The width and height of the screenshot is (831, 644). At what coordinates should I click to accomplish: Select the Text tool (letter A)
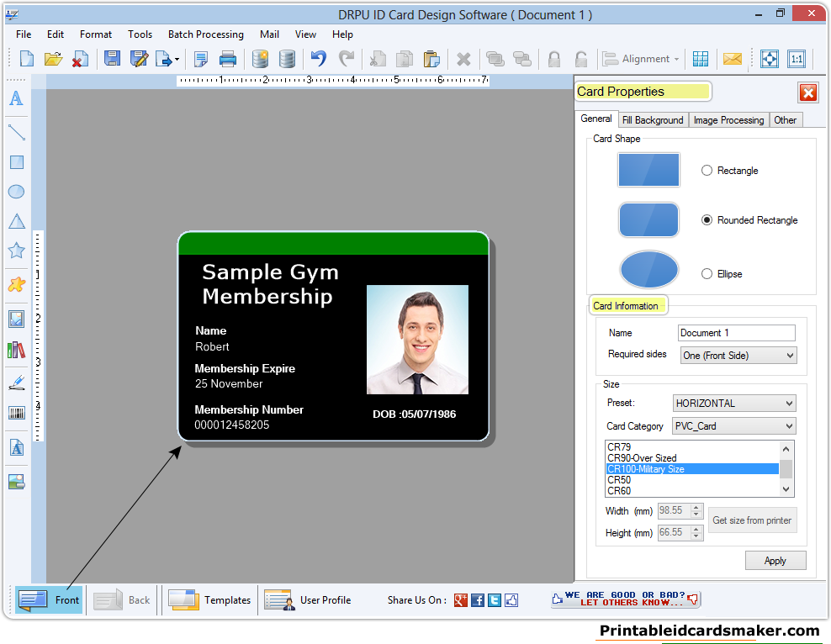(17, 98)
